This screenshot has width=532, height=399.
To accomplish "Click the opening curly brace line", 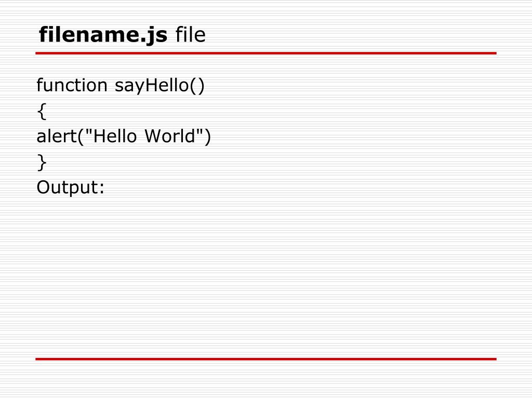I will [x=42, y=112].
